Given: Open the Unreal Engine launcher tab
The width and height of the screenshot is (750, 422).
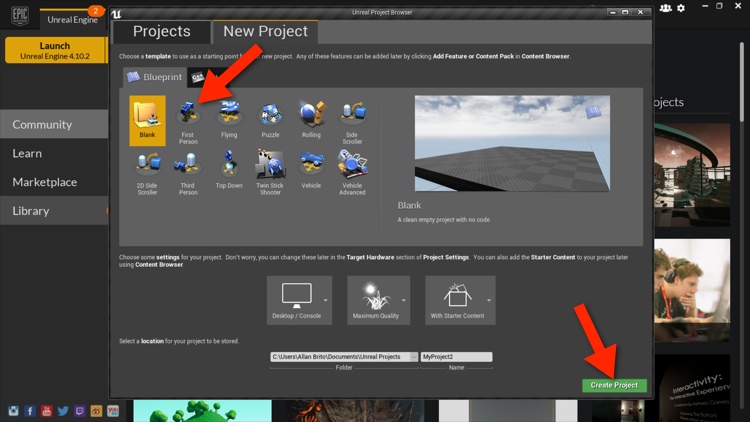Looking at the screenshot, I should (72, 19).
